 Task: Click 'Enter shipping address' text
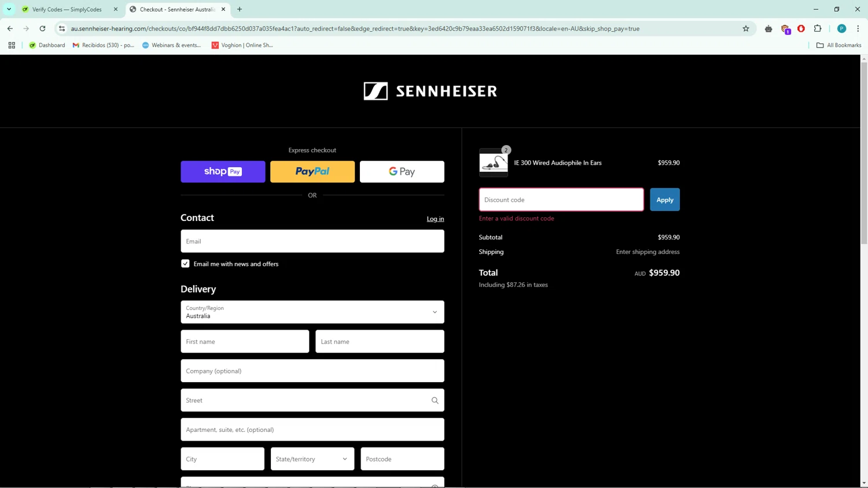click(x=648, y=252)
